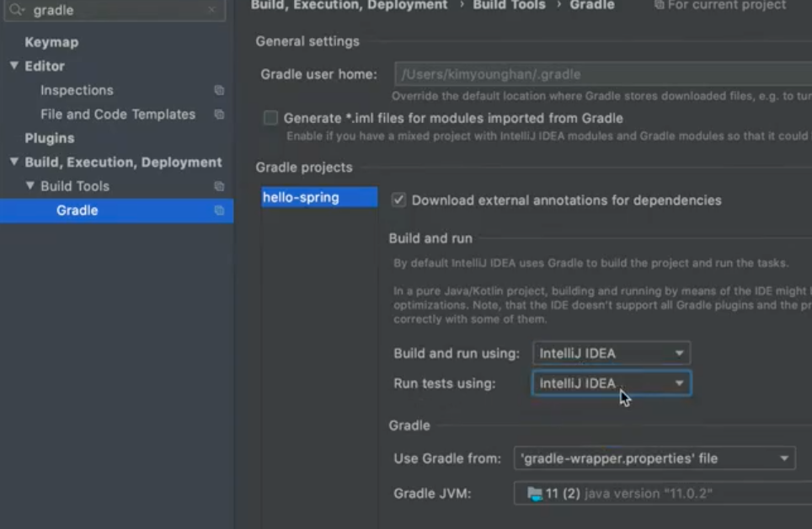This screenshot has width=812, height=529.
Task: Click project-level icon next to Inspections
Action: [x=219, y=90]
